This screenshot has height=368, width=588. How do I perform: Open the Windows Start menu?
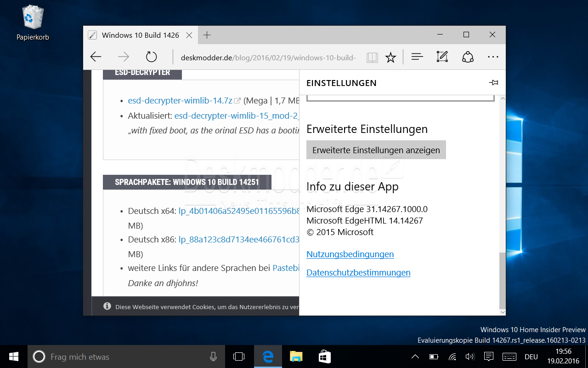[x=14, y=356]
